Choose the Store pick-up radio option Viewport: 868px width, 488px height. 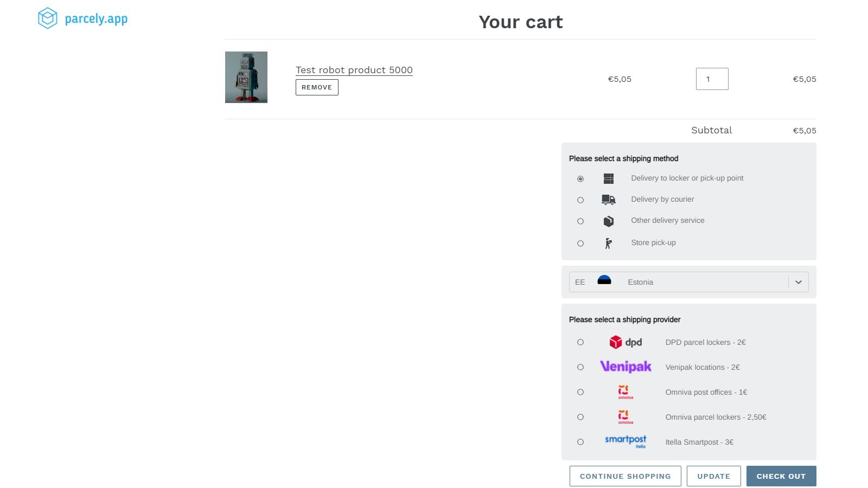point(580,243)
